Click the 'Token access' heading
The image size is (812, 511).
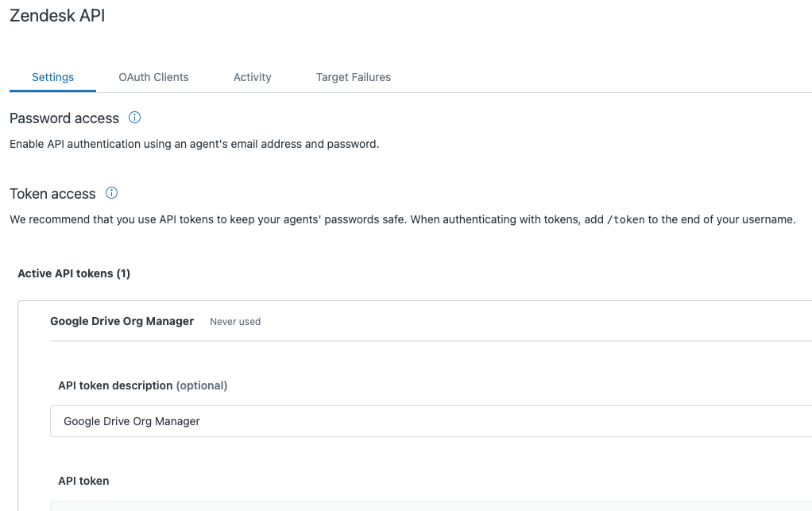(52, 194)
